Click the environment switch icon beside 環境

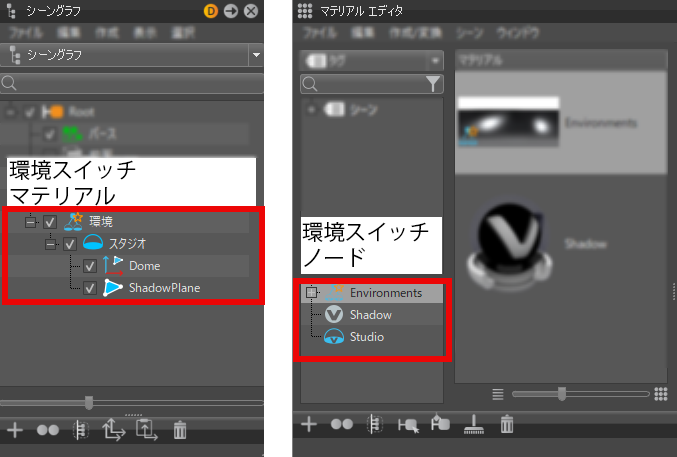click(x=73, y=222)
